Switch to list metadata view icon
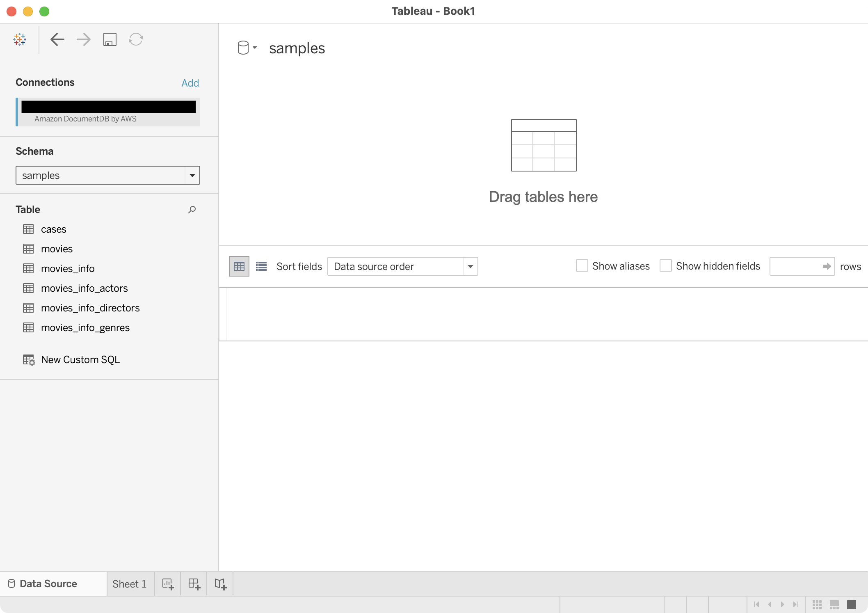Viewport: 868px width, 613px height. [261, 266]
